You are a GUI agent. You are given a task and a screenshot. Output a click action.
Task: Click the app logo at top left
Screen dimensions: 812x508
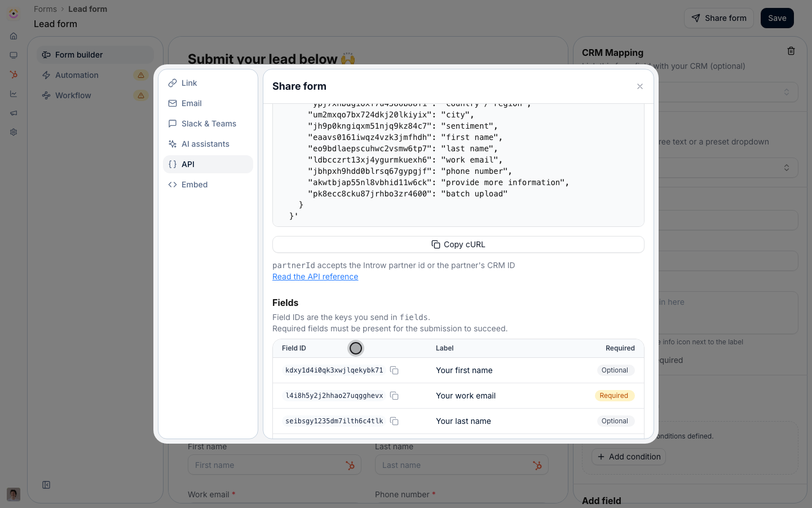(14, 14)
